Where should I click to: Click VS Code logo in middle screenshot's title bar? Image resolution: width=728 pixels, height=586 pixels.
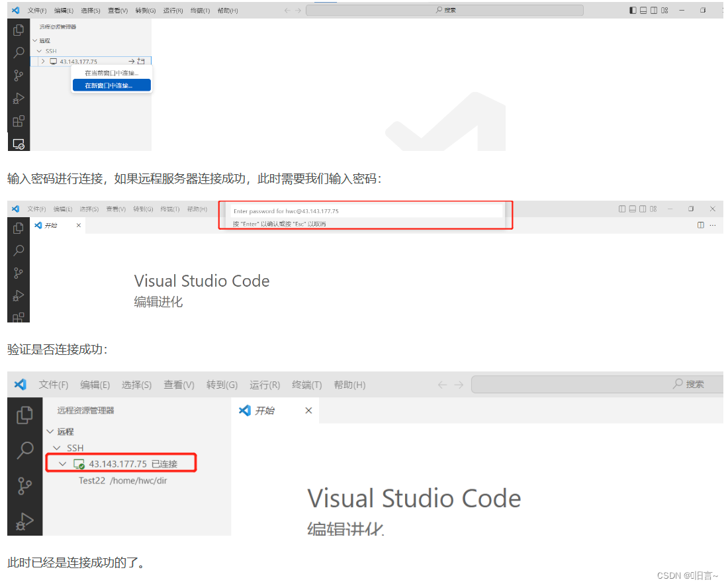16,209
